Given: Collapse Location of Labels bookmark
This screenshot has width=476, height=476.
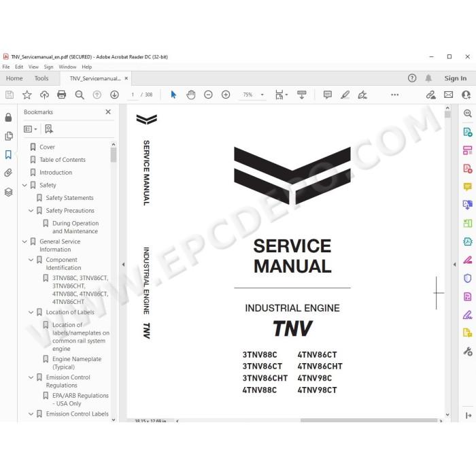Looking at the screenshot, I should 31,312.
